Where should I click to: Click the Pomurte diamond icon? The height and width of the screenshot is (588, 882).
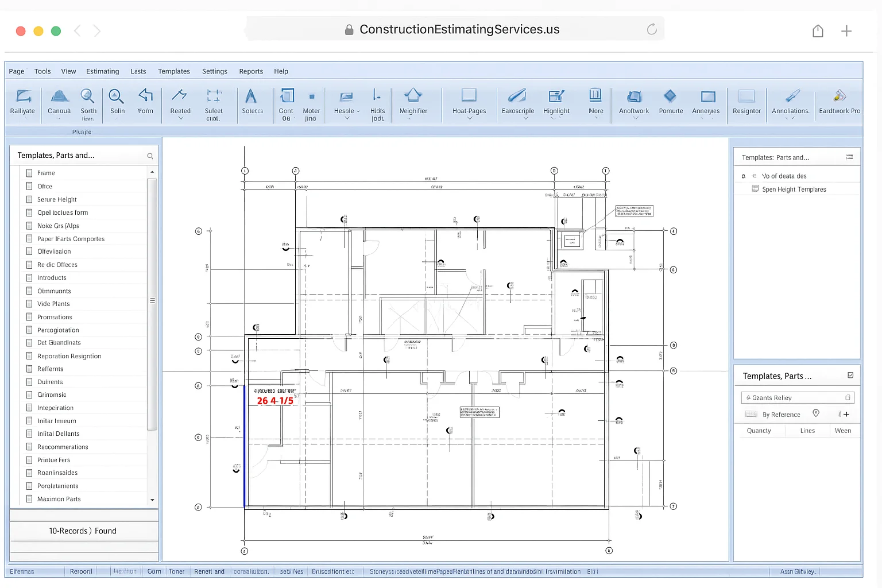point(670,96)
